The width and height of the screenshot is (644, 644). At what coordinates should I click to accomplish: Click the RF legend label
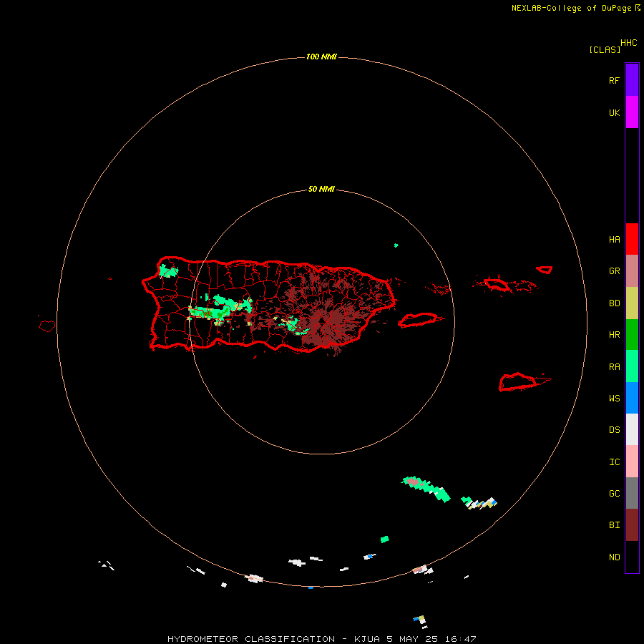tap(614, 80)
